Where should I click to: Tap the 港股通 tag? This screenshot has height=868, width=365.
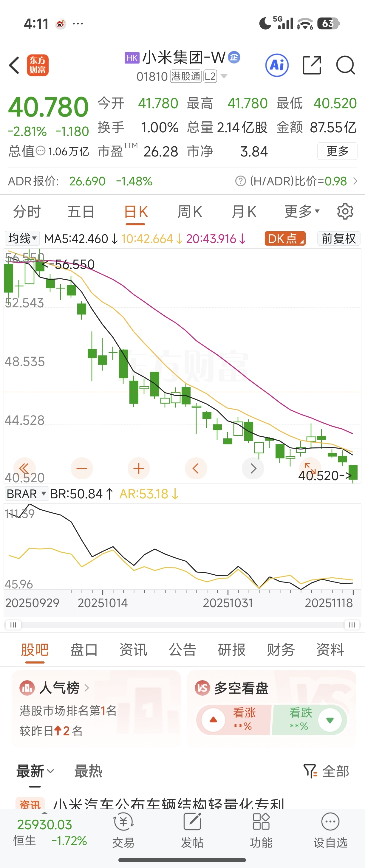tap(186, 77)
